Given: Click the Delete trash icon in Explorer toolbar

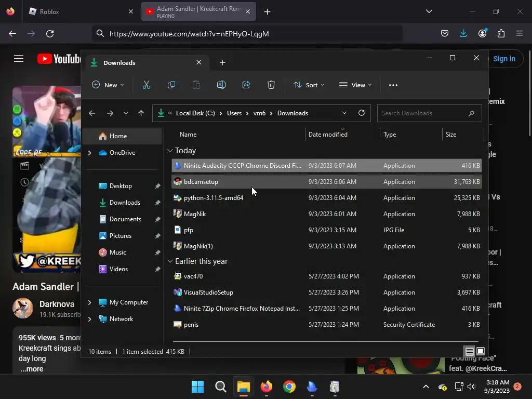Looking at the screenshot, I should coord(271,85).
